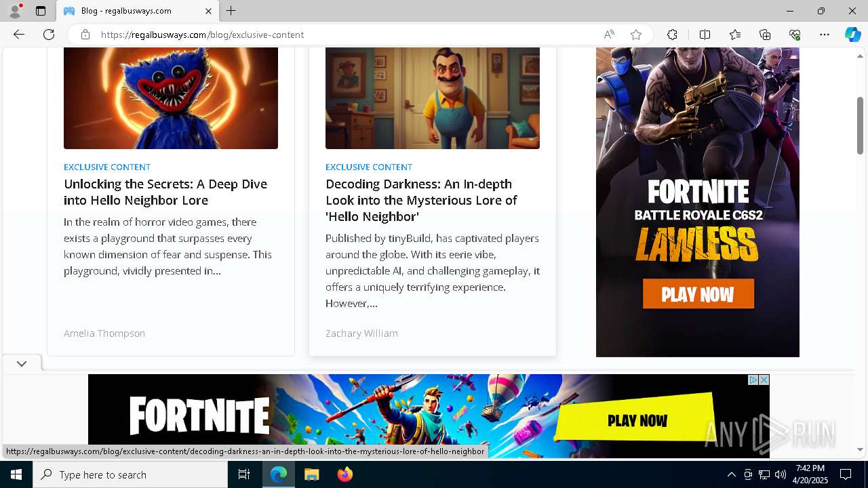This screenshot has height=488, width=868.
Task: Close the Blog - regalbusways.com tab
Action: point(209,11)
